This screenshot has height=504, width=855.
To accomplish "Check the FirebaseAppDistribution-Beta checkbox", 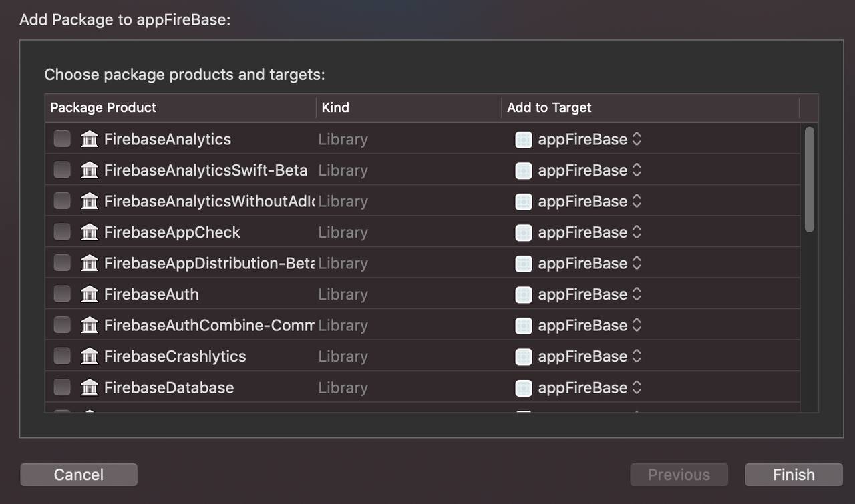I will [x=62, y=263].
